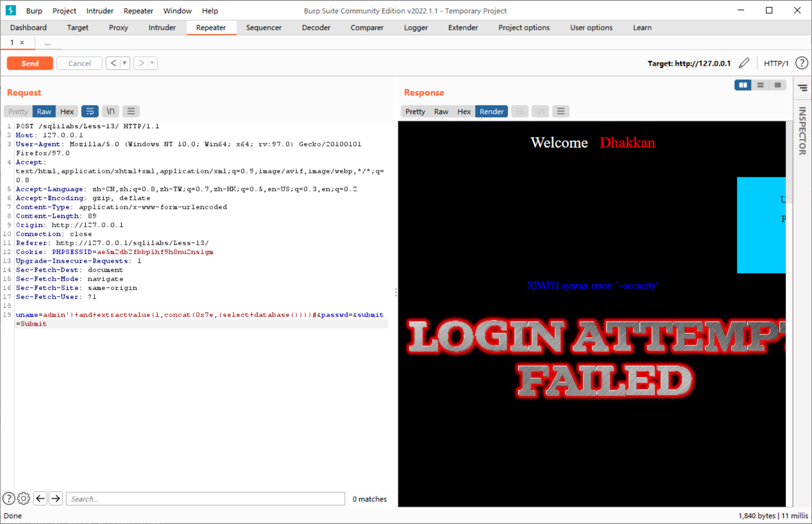
Task: Switch to the Decoder tab
Action: [316, 28]
